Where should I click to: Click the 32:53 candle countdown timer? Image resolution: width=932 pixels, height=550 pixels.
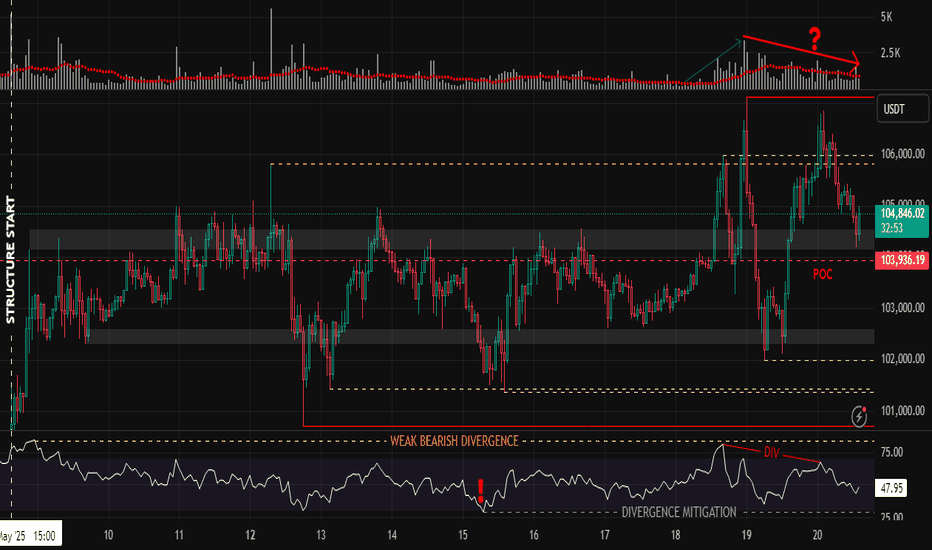892,228
